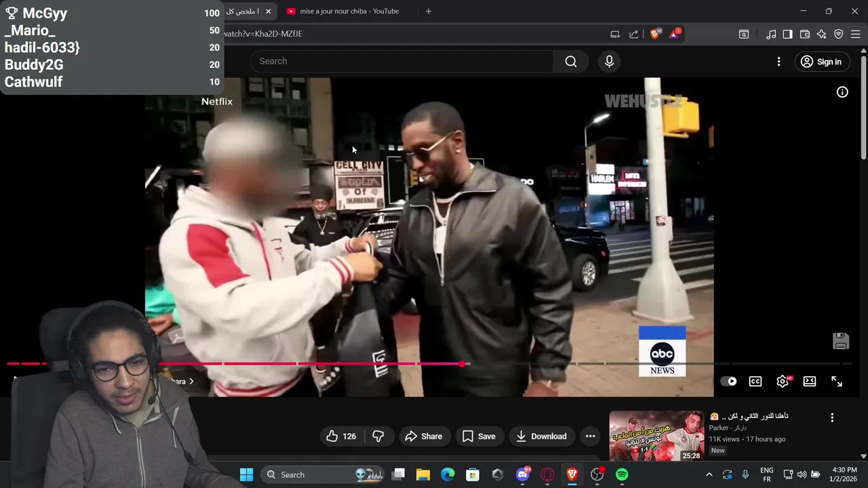Open a new browser tab

[x=428, y=12]
